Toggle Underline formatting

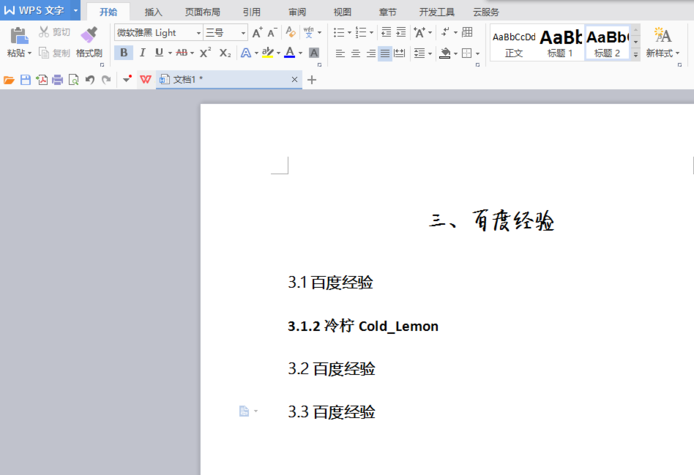[159, 53]
